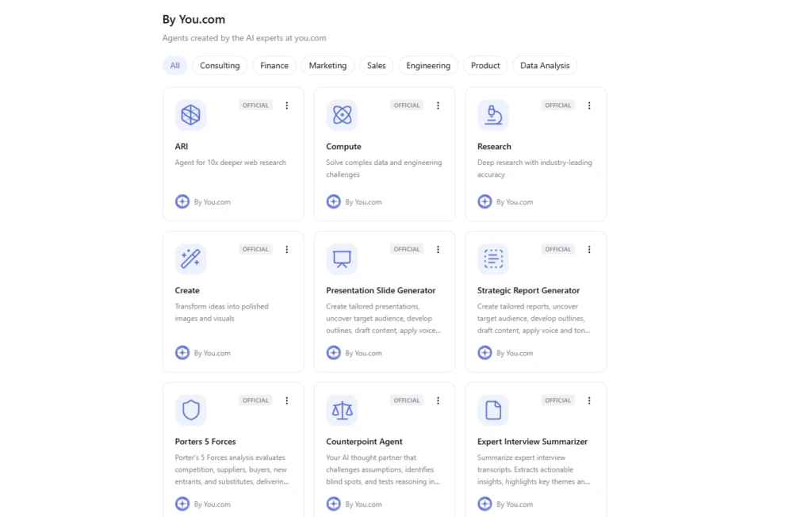Viewport: 812px width, 517px height.
Task: Click the Expert Interview Summarizer file icon
Action: 493,410
